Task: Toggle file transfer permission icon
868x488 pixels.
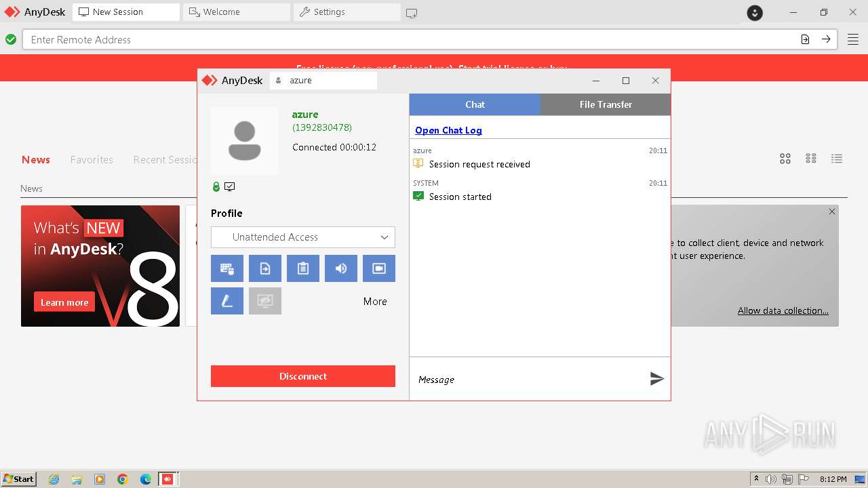Action: click(265, 268)
